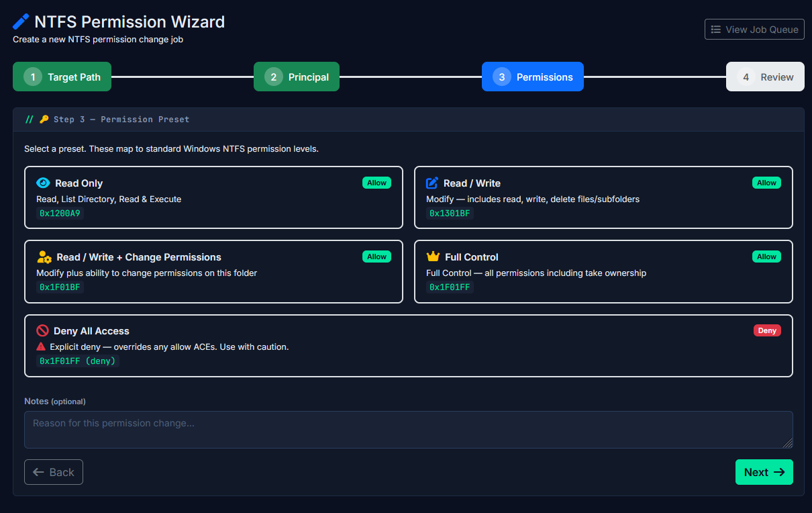
Task: Click the pencil icon beside NTFS Permission Wizard
Action: click(x=21, y=21)
